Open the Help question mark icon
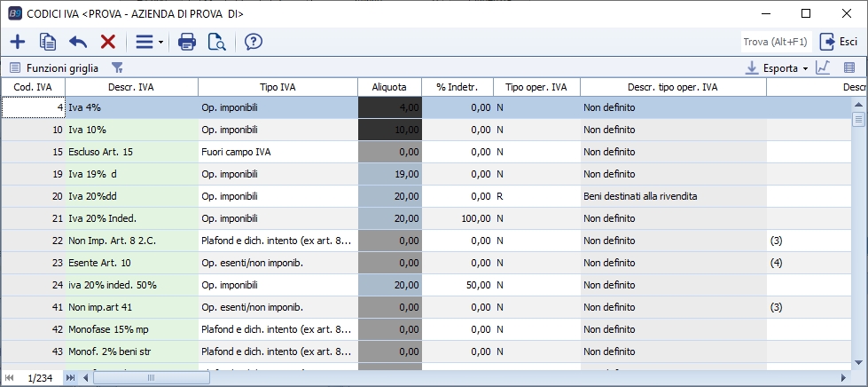This screenshot has height=387, width=868. (x=254, y=42)
